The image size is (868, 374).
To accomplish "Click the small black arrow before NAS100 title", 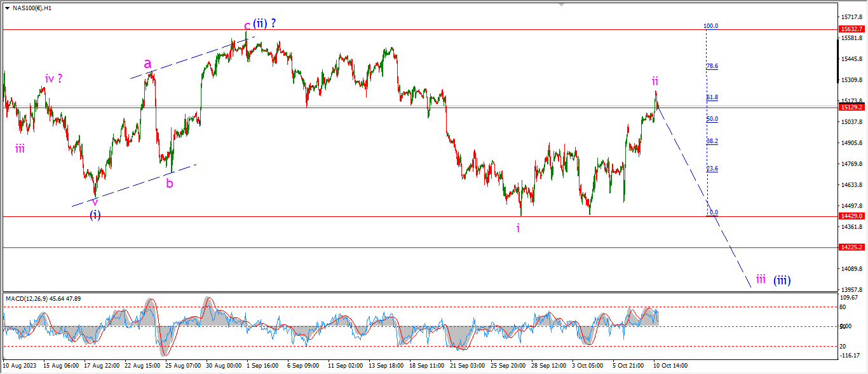I will 7,8.
